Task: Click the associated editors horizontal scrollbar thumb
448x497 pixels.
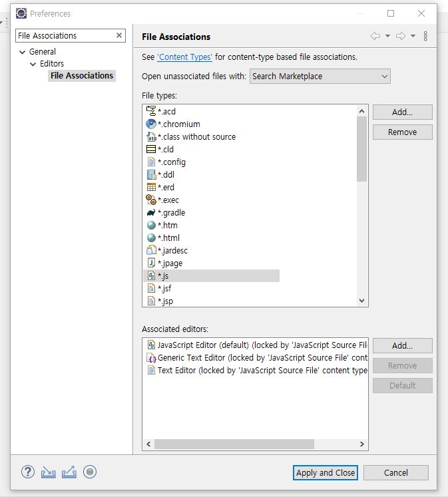Action: tap(234, 444)
